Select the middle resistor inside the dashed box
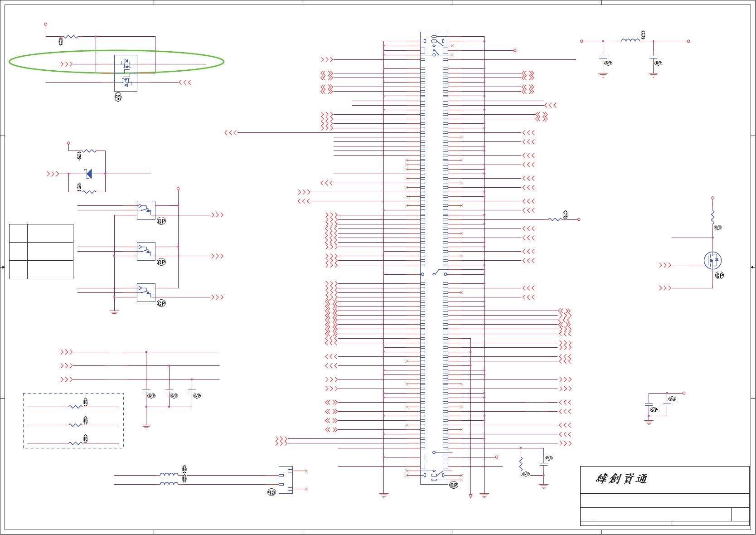This screenshot has height=535, width=756. click(75, 425)
